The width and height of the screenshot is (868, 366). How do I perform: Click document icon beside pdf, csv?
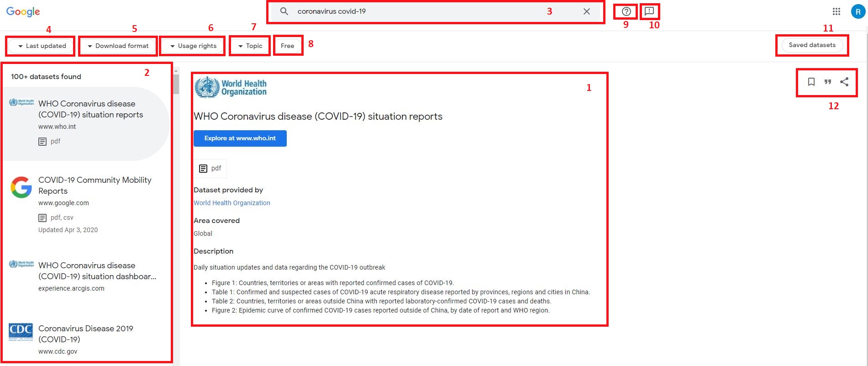click(42, 218)
